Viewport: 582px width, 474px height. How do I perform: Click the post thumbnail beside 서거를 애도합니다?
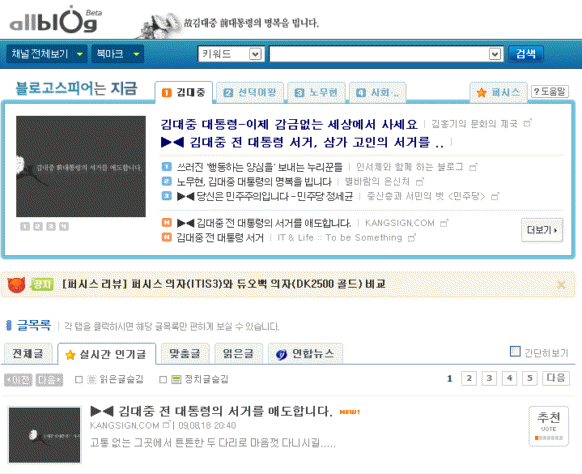[x=45, y=435]
